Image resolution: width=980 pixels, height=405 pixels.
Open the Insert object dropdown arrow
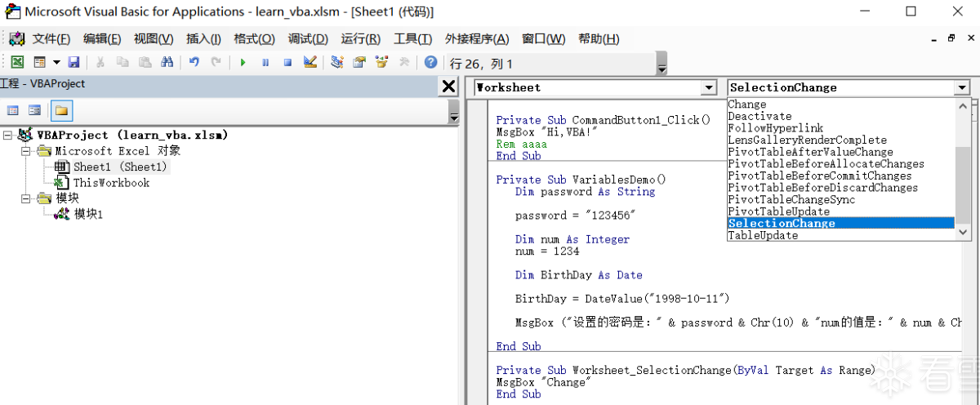(x=56, y=63)
